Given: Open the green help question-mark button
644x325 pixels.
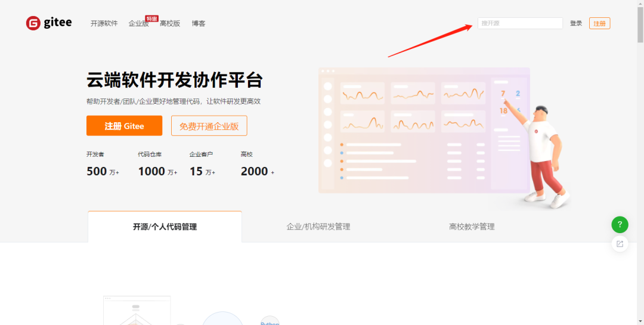Looking at the screenshot, I should (620, 224).
